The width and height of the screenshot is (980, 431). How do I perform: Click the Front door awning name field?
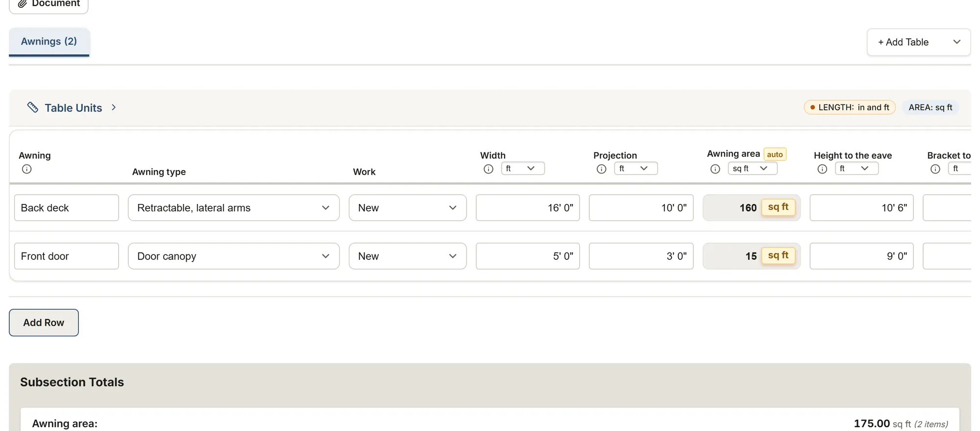pos(67,256)
